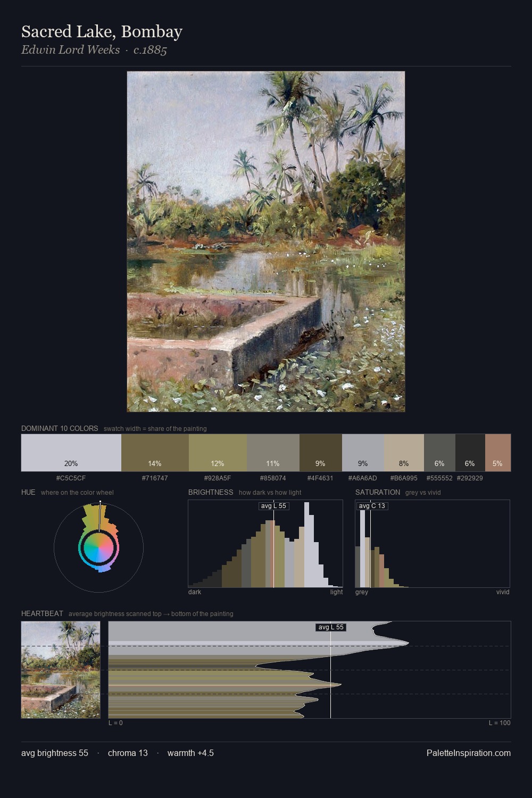532x798 pixels.
Task: Choose the #555552 6% swatch
Action: (439, 453)
